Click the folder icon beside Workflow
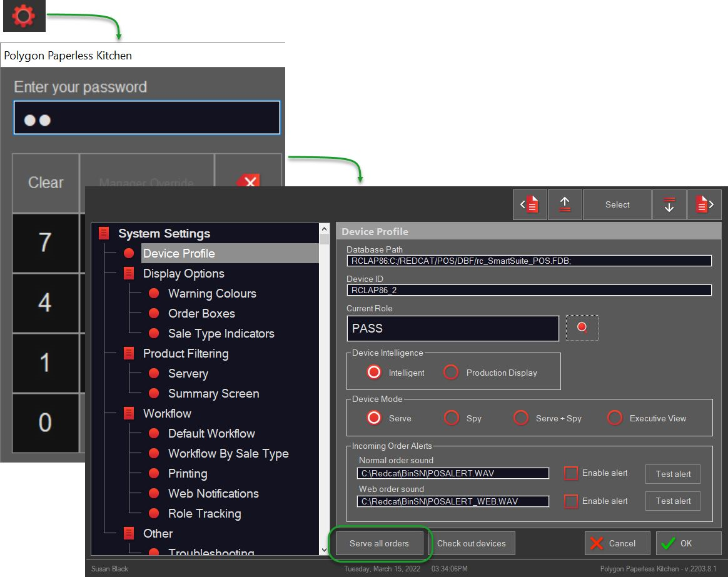This screenshot has width=728, height=577. pyautogui.click(x=129, y=413)
